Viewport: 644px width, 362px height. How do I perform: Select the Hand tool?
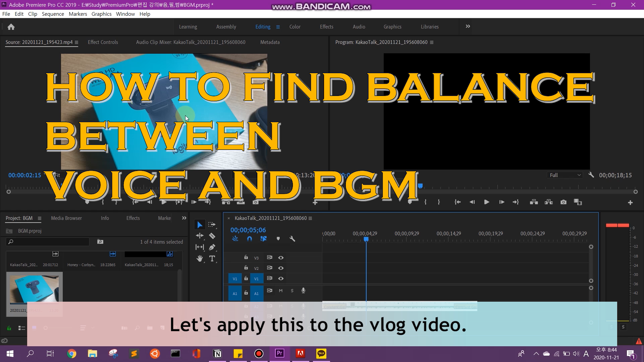coord(200,259)
